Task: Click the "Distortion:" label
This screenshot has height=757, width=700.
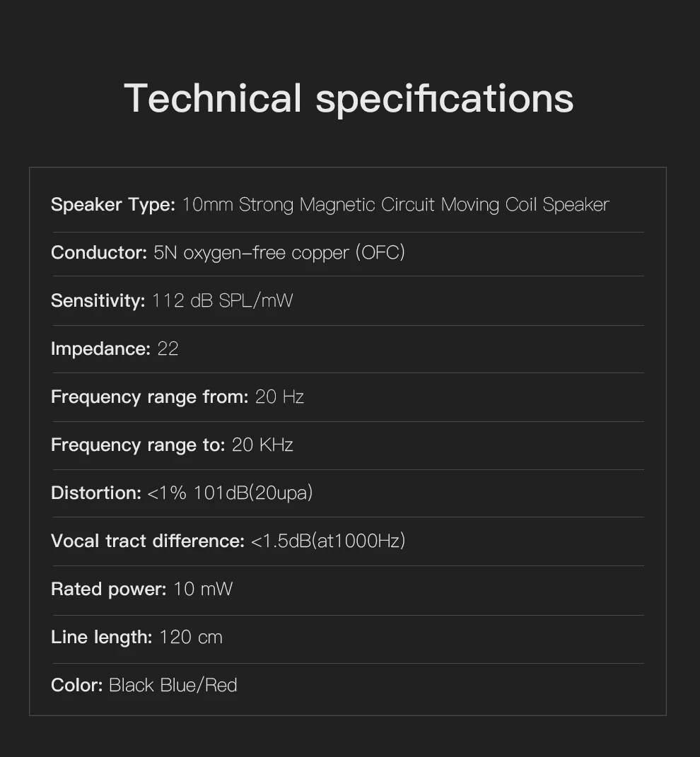Action: (96, 493)
